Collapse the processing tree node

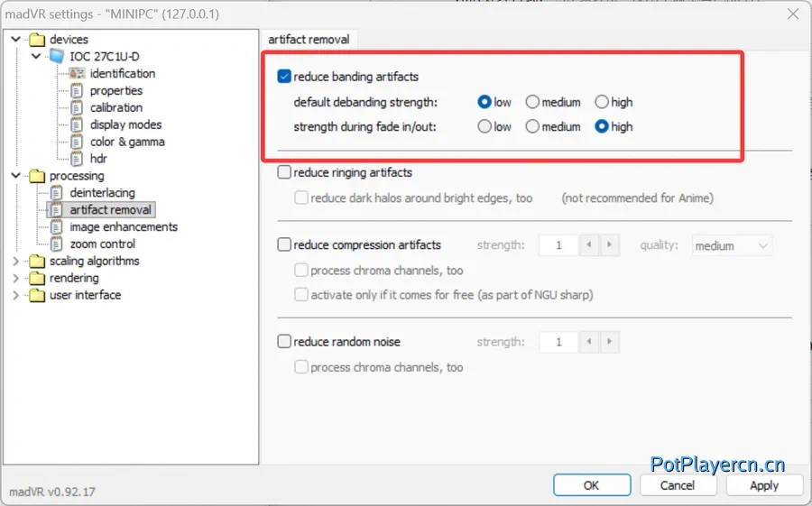click(x=15, y=176)
